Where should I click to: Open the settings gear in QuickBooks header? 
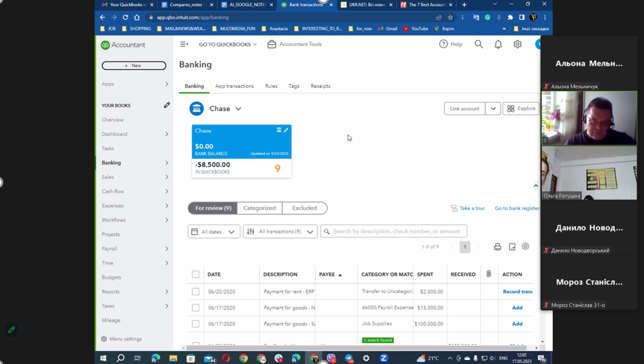[x=517, y=44]
